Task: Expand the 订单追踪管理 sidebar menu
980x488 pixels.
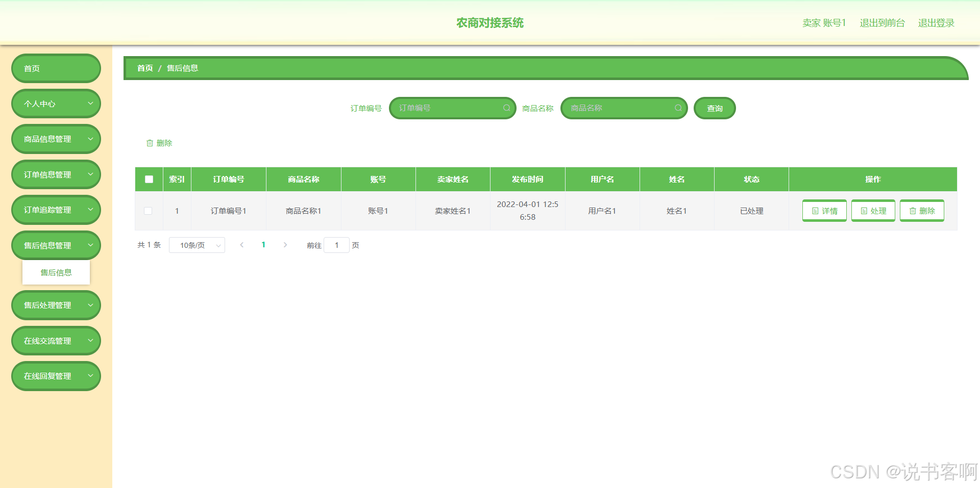Action: (56, 210)
